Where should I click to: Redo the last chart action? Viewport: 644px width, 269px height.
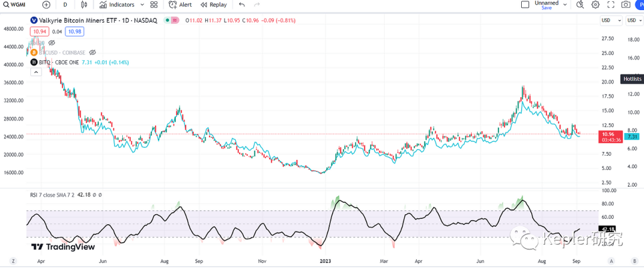(x=256, y=5)
